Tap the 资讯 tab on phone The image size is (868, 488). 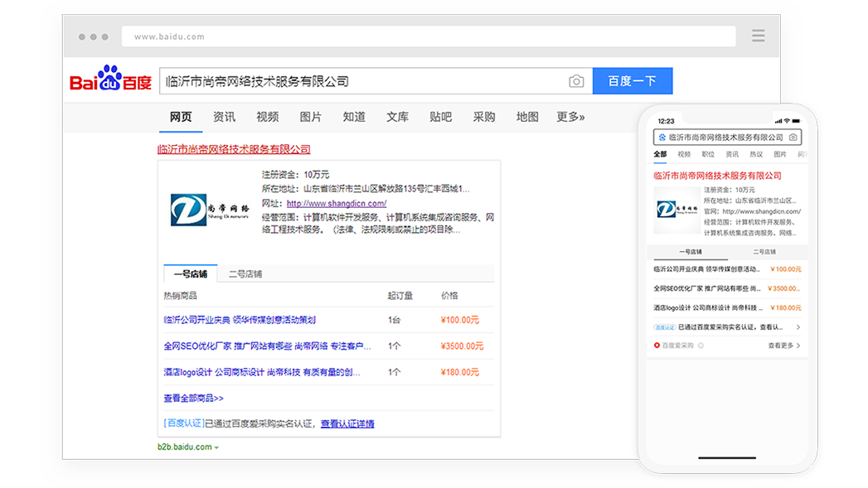pos(732,154)
